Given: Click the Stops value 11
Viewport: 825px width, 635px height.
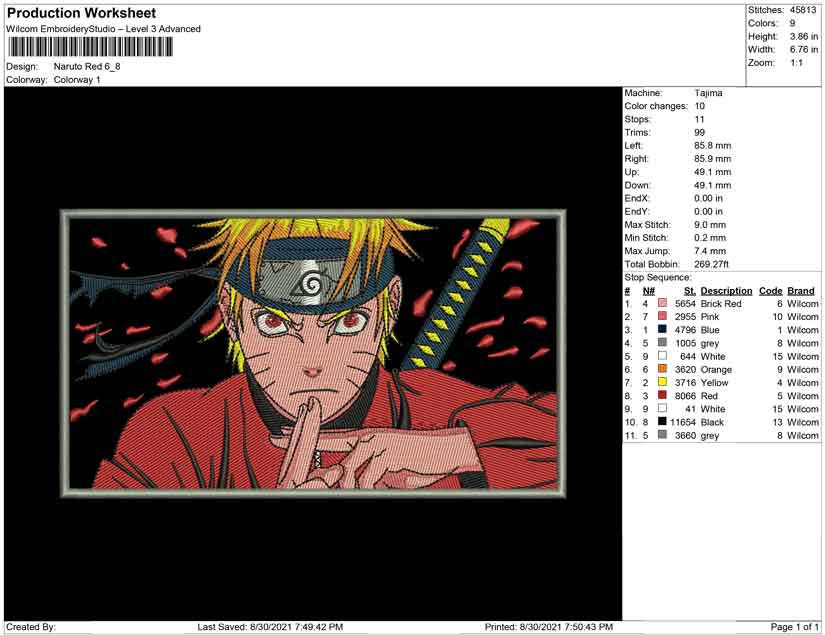Looking at the screenshot, I should tap(699, 119).
